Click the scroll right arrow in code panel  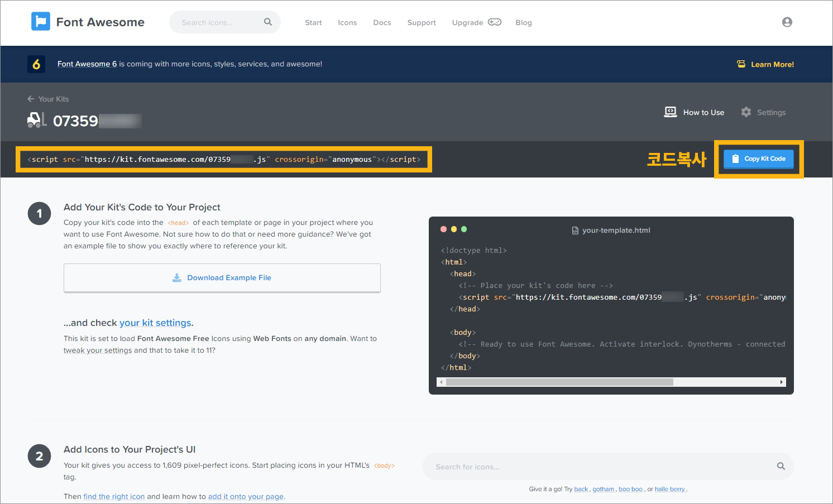(x=782, y=382)
